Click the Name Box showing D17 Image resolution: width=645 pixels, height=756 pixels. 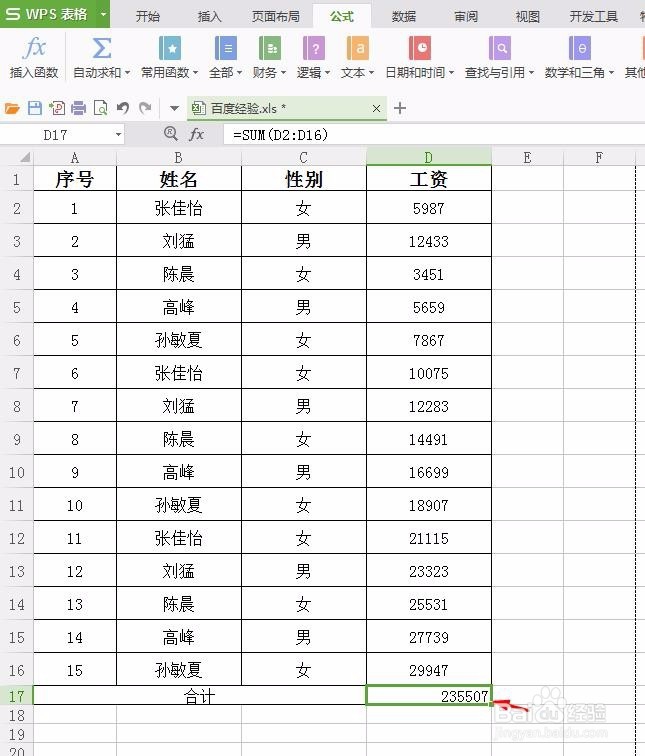click(55, 135)
